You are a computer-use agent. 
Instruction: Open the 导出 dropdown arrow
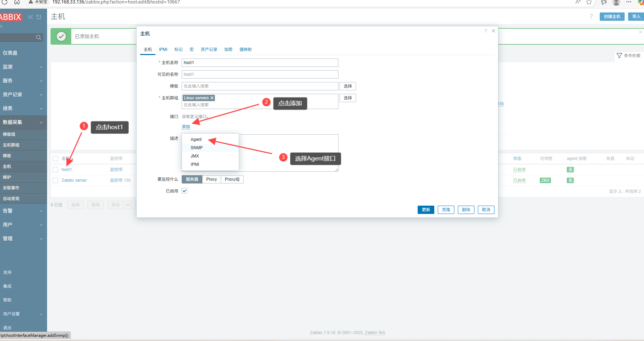coord(128,205)
